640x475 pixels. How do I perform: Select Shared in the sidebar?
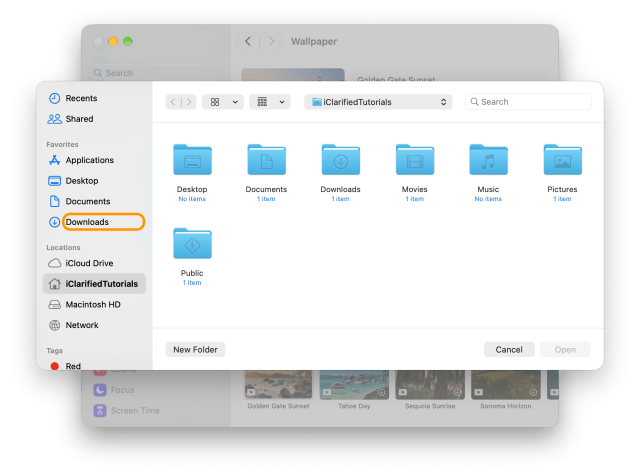71,119
